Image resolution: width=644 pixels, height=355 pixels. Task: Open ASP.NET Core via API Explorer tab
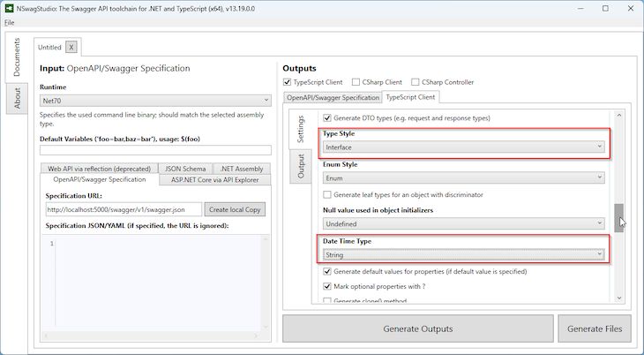[x=214, y=180]
